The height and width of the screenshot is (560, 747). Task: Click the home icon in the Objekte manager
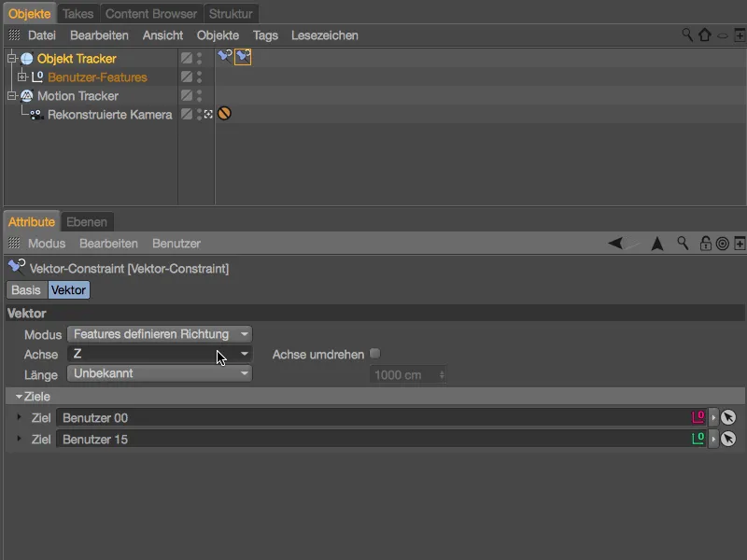coord(705,35)
